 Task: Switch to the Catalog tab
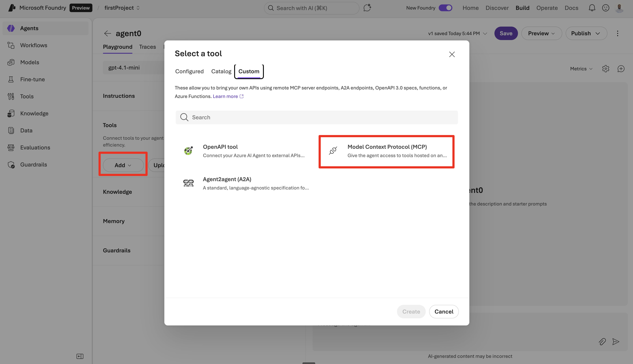coord(221,71)
